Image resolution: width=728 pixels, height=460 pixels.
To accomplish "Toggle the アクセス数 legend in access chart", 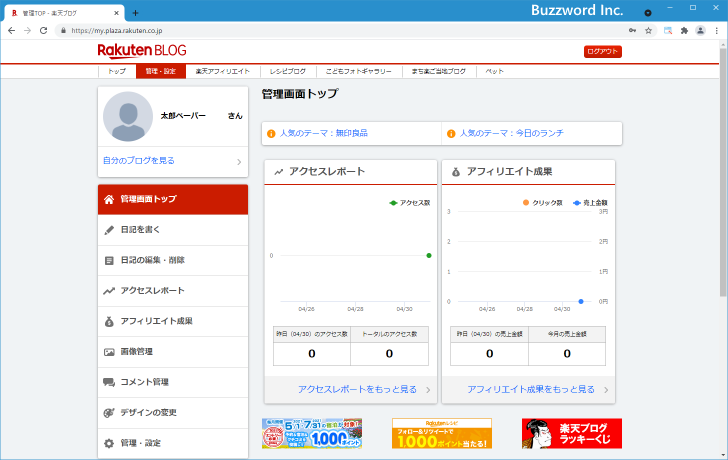I will click(x=410, y=203).
